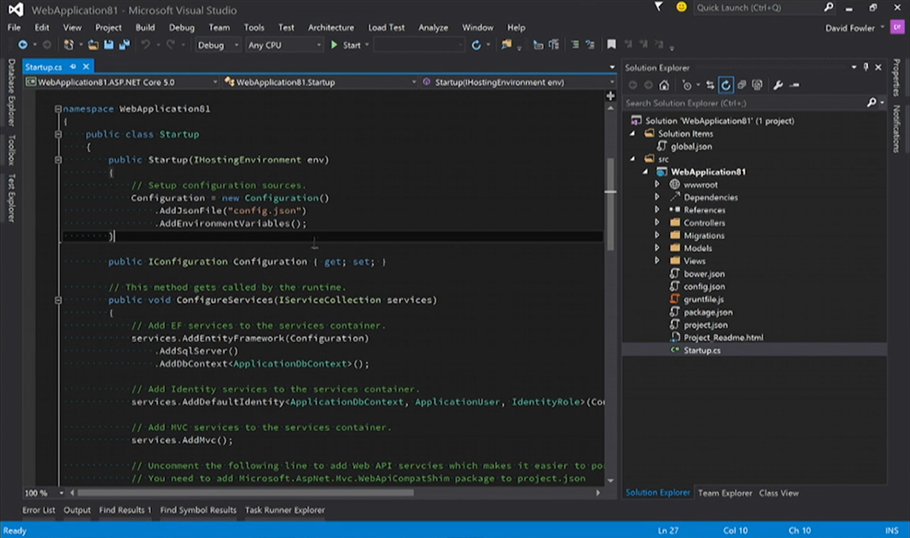Open the Architecture menu
The height and width of the screenshot is (538, 910).
(330, 27)
